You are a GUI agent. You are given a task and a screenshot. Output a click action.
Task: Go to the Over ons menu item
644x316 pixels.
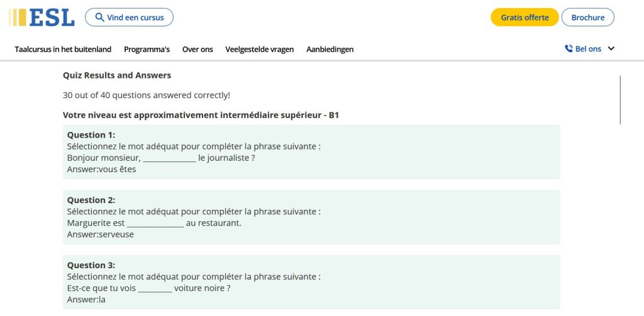tap(197, 49)
